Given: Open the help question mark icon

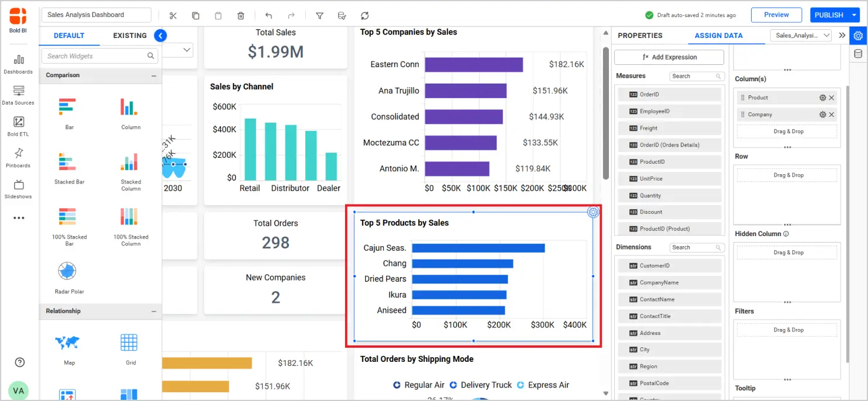Looking at the screenshot, I should coord(19,362).
